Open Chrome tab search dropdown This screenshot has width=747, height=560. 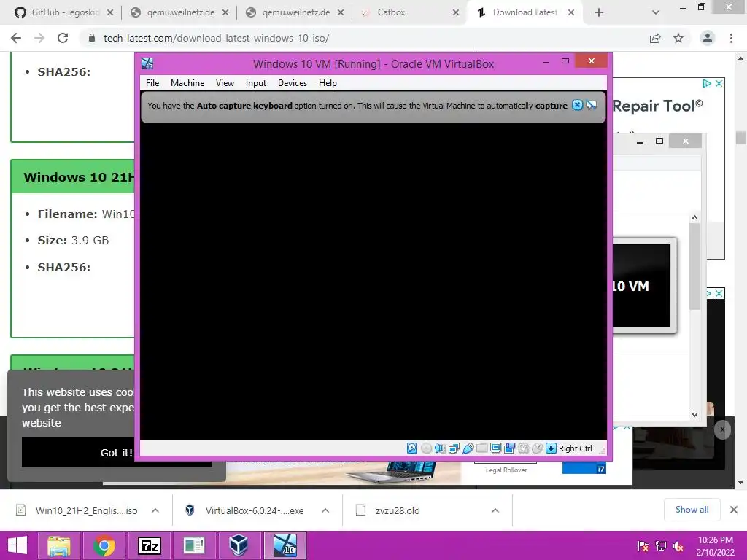point(656,12)
